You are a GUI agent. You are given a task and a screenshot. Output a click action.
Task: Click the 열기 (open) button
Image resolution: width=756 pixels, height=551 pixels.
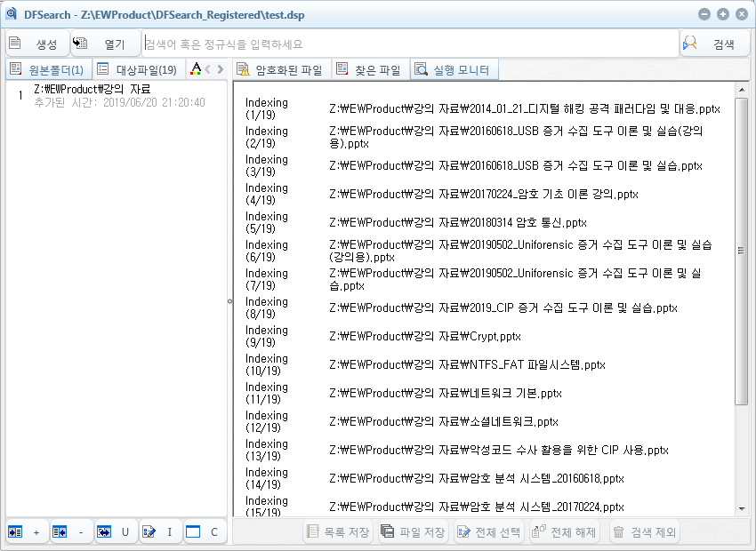click(x=106, y=44)
